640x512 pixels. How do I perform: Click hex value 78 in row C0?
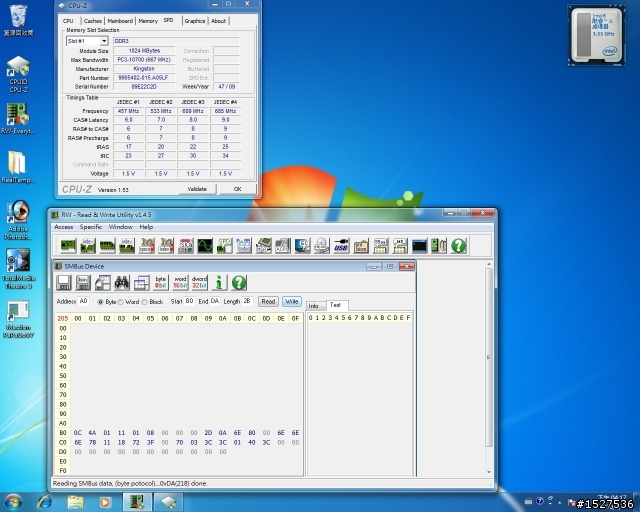(92, 443)
